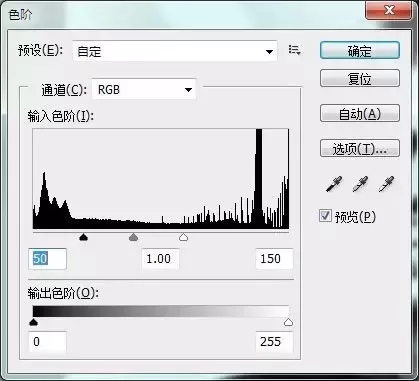Click the 输出色阶(O) label
The width and height of the screenshot is (419, 381).
[63, 293]
